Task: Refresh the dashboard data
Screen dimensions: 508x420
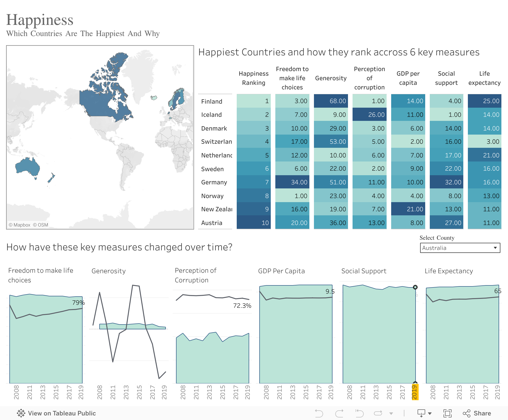Action: 378,413
